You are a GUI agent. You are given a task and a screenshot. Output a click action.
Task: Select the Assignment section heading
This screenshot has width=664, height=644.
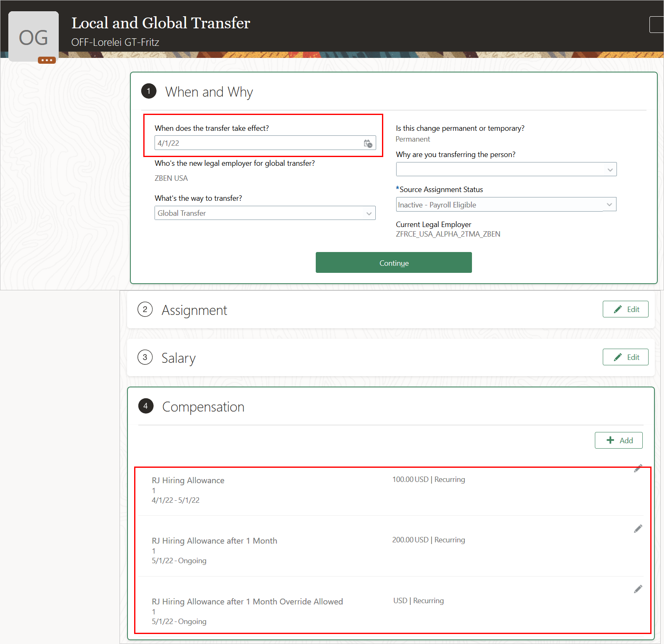194,310
